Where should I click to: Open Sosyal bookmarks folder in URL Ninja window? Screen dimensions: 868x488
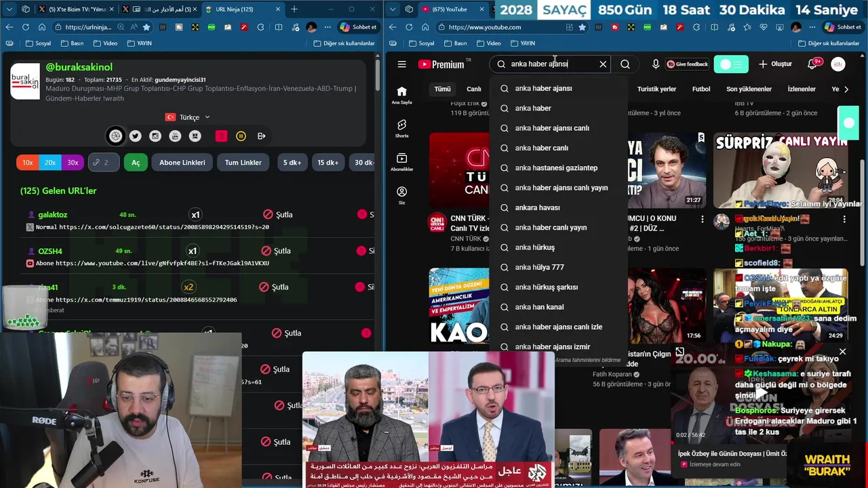(38, 43)
